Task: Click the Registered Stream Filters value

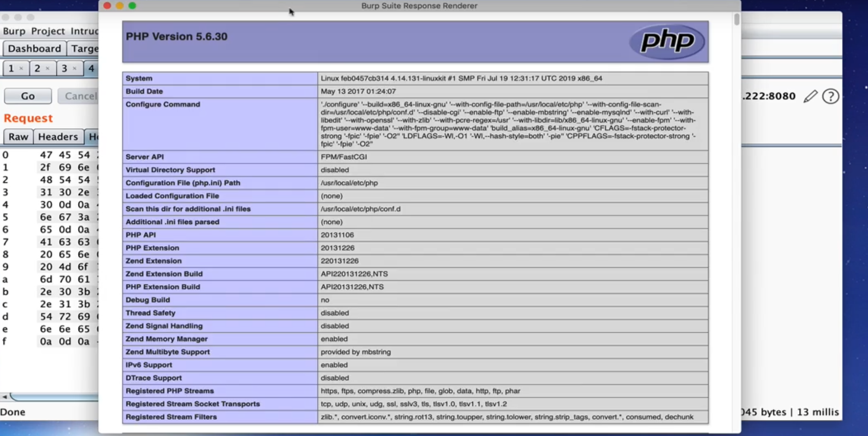Action: click(507, 417)
